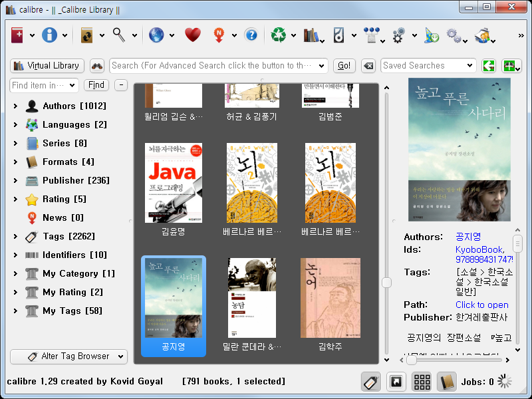Image resolution: width=532 pixels, height=399 pixels.
Task: Click the red heart Donate icon
Action: 192,35
